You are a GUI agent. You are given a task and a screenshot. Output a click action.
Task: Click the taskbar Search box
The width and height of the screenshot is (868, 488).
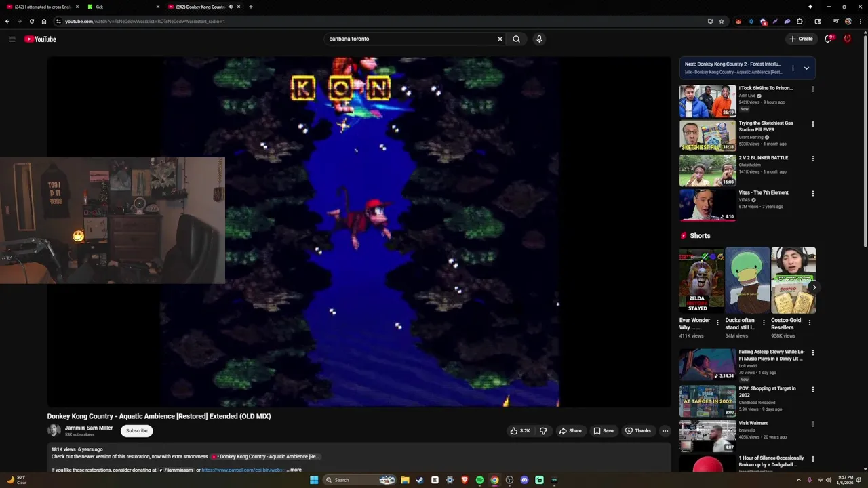360,480
